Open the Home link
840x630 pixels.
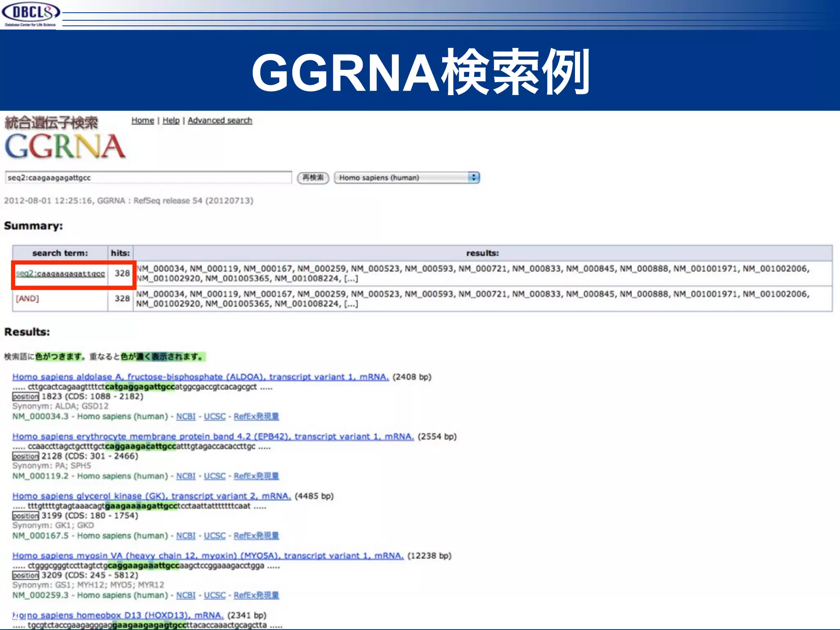point(143,121)
